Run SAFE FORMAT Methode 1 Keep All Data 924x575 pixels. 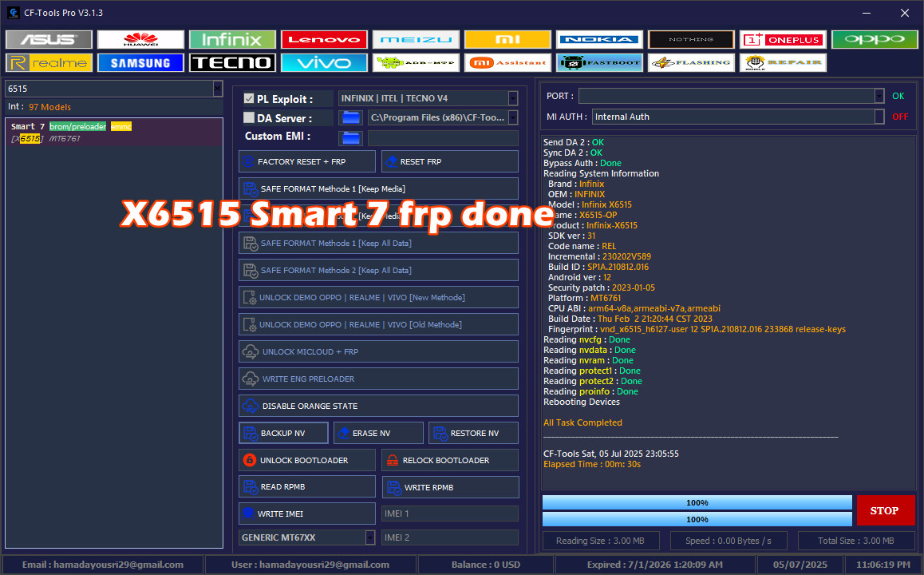378,243
